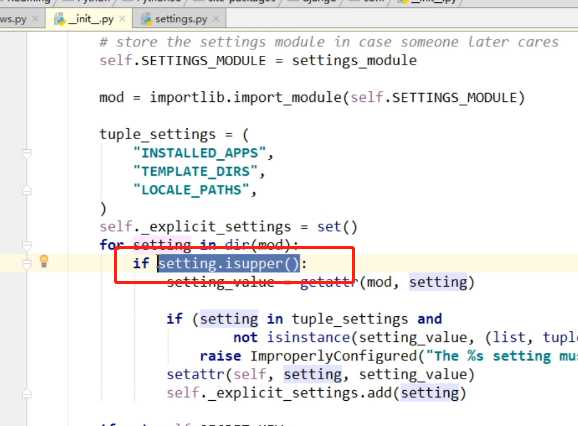
Task: Click the "INSTALLED_APPS" string
Action: tap(200, 153)
